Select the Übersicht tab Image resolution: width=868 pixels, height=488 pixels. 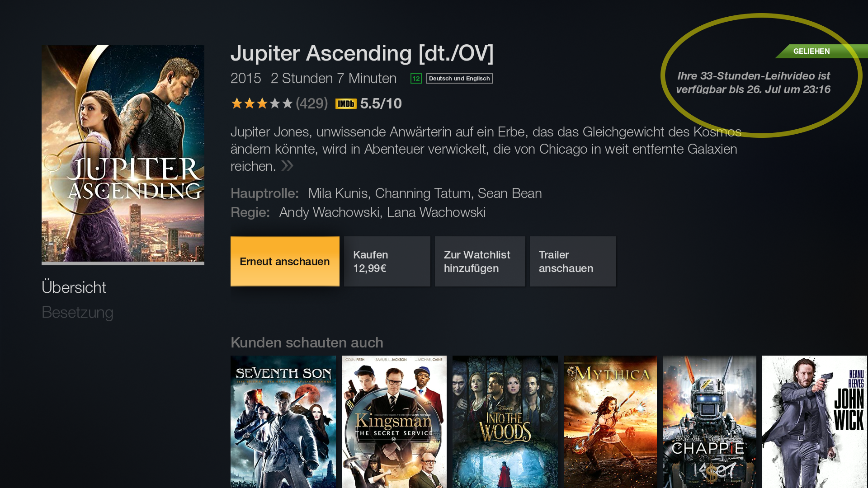(x=74, y=287)
